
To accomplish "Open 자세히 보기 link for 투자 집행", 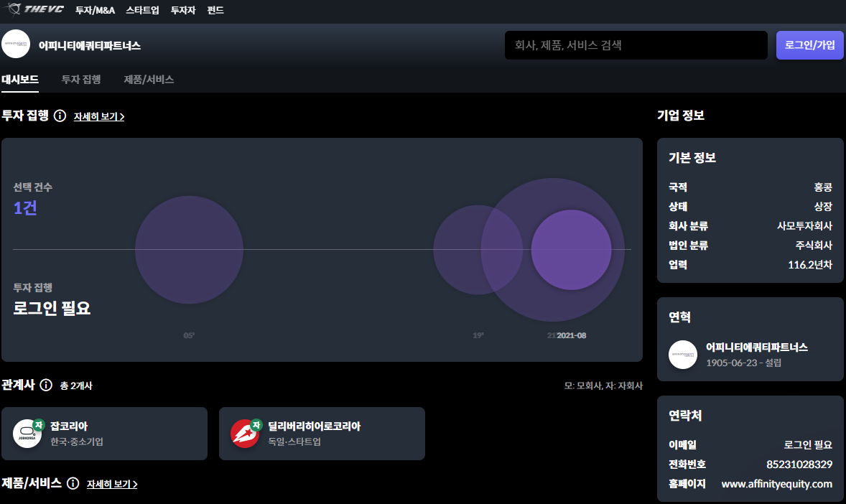I will tap(99, 116).
